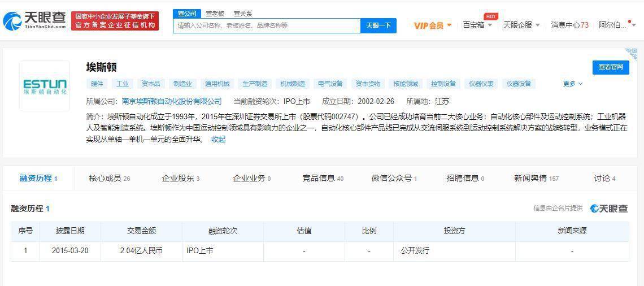This screenshot has width=644, height=286.
Task: Open the ESTUN company logo thumbnail
Action: point(45,86)
